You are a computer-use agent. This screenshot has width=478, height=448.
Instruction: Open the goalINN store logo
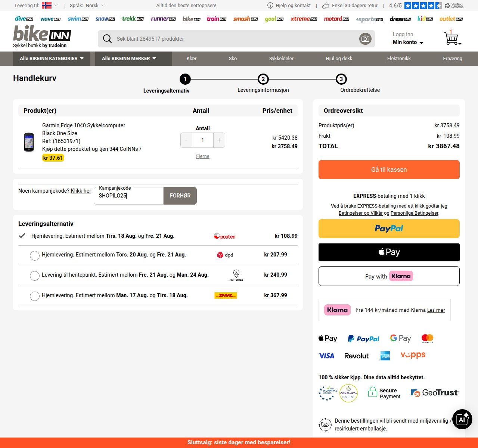[x=274, y=19]
